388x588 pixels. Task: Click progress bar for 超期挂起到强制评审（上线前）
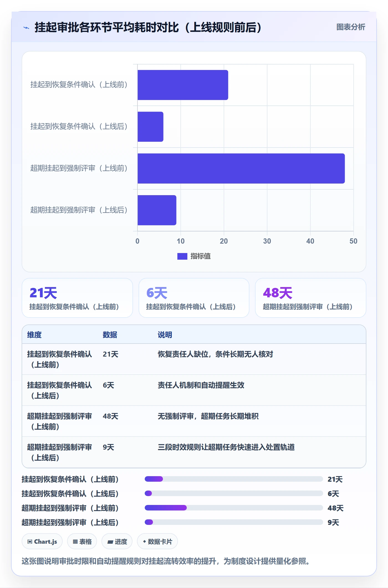coord(234,508)
